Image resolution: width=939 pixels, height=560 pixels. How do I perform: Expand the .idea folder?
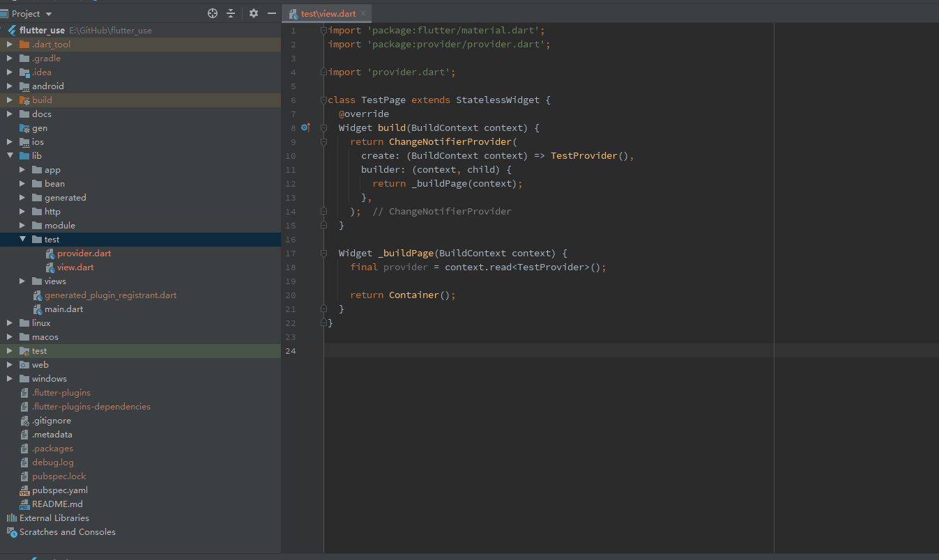coord(10,72)
